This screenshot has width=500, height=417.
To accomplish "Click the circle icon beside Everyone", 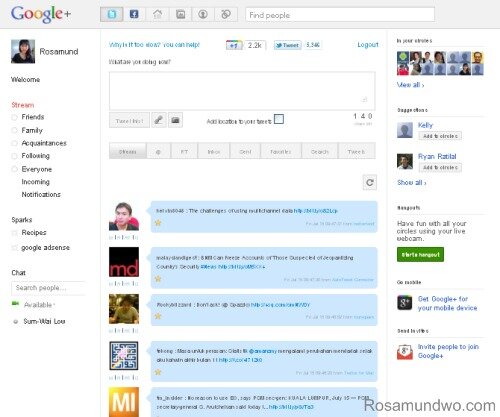I will point(14,169).
